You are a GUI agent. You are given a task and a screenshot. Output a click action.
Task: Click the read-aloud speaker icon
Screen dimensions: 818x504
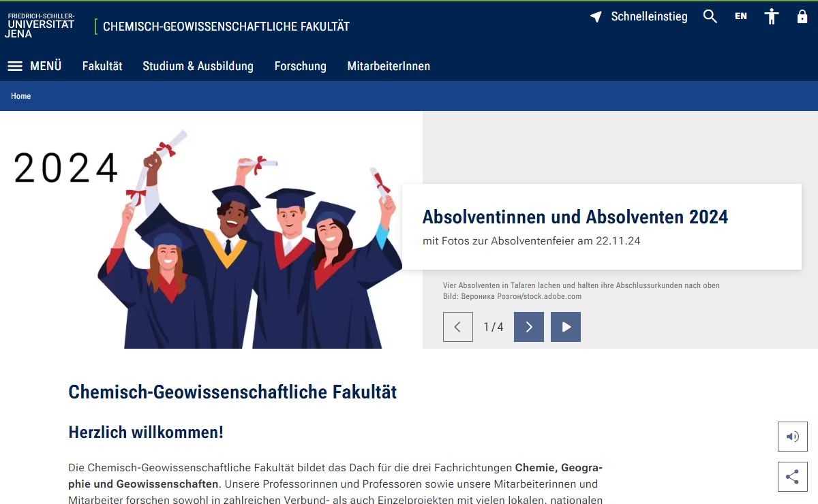pyautogui.click(x=792, y=437)
